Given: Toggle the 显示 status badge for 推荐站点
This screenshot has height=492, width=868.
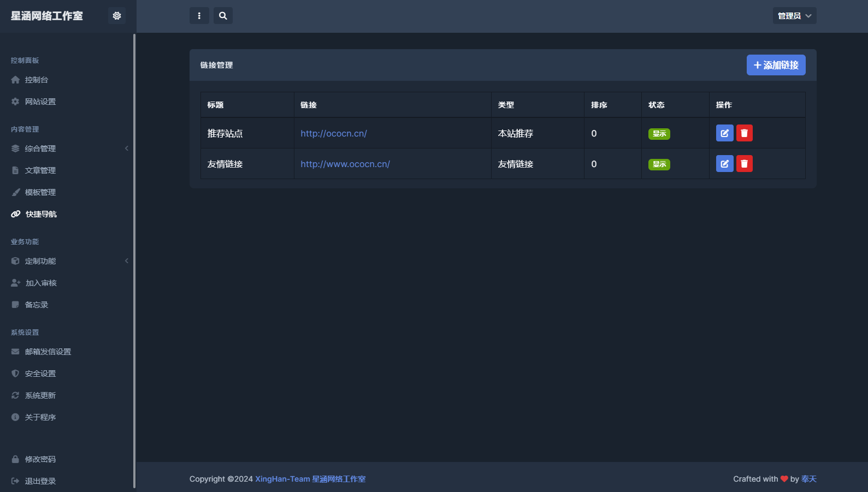Looking at the screenshot, I should [659, 134].
